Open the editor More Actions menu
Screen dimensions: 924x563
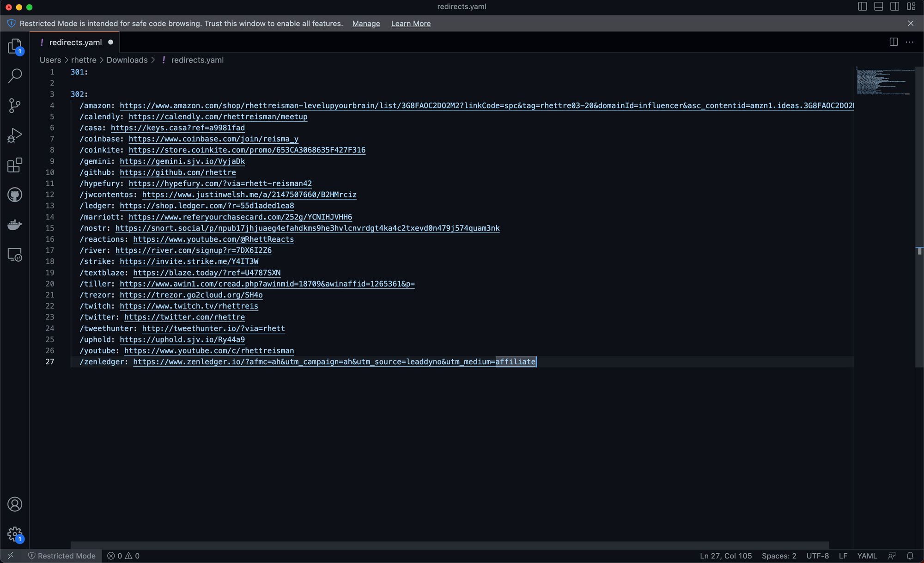tap(910, 42)
